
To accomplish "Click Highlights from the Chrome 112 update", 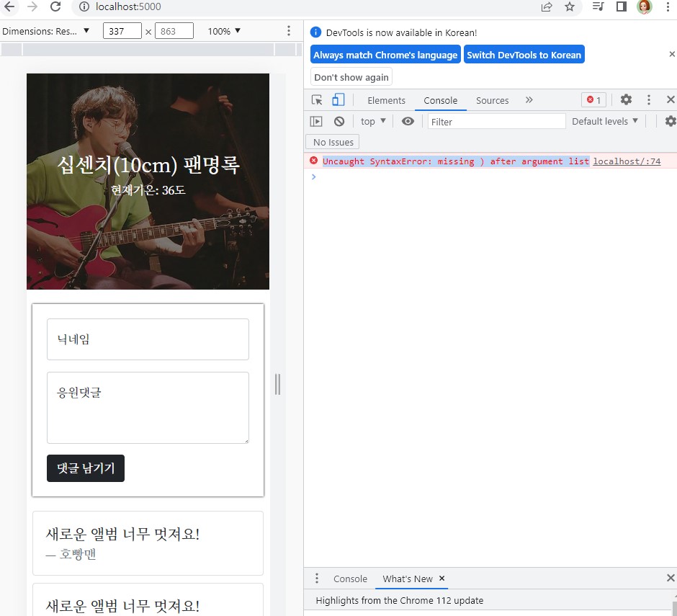I will click(400, 600).
